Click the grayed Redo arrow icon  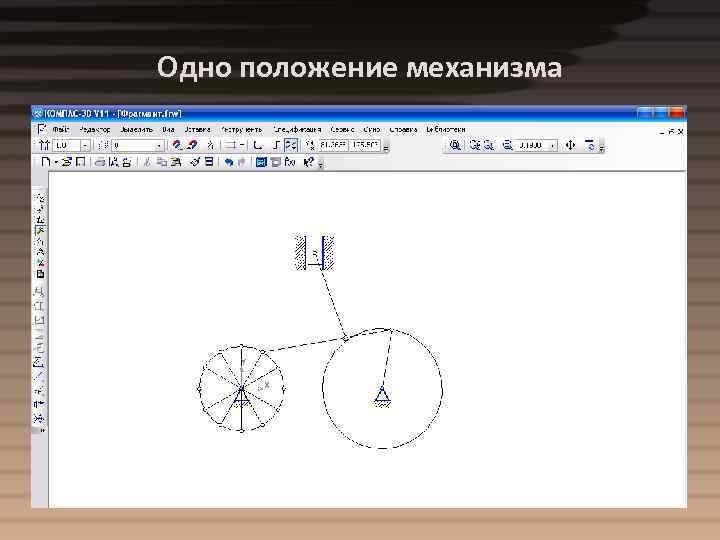[x=242, y=162]
